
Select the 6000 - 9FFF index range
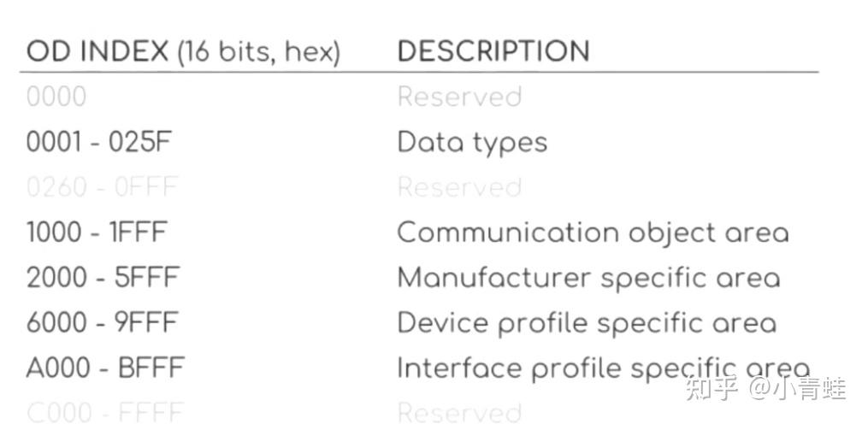(102, 323)
